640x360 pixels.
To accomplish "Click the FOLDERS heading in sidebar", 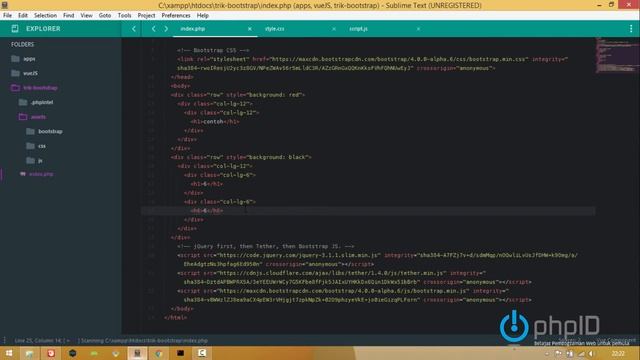I will pyautogui.click(x=22, y=44).
